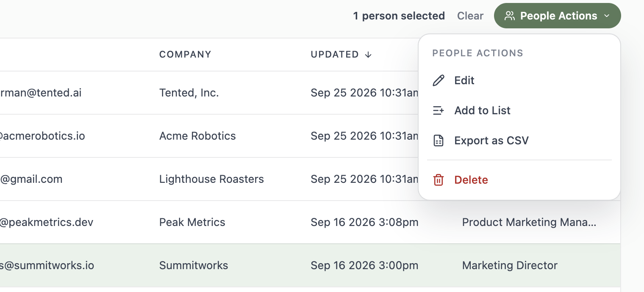The image size is (644, 292).
Task: Click the '1 person selected' label
Action: click(399, 16)
